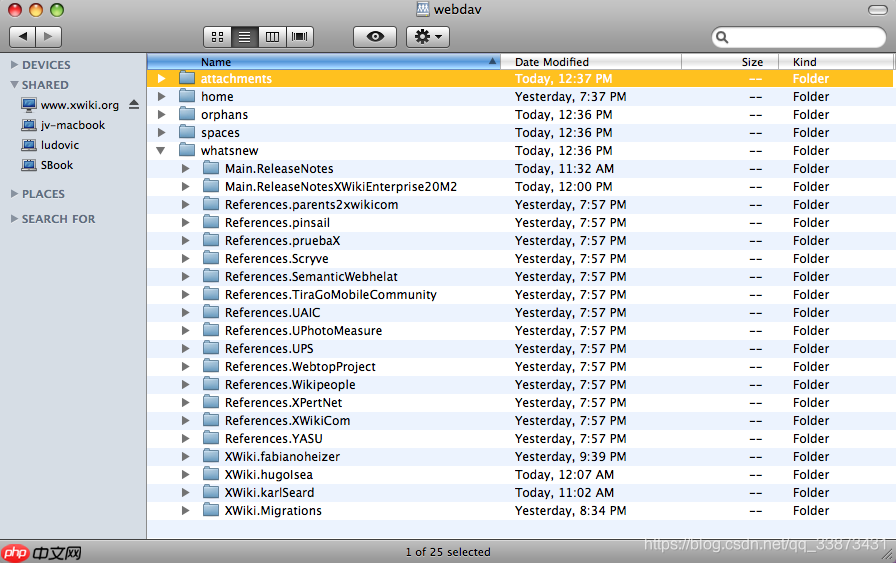Switch to icon view mode

[217, 37]
